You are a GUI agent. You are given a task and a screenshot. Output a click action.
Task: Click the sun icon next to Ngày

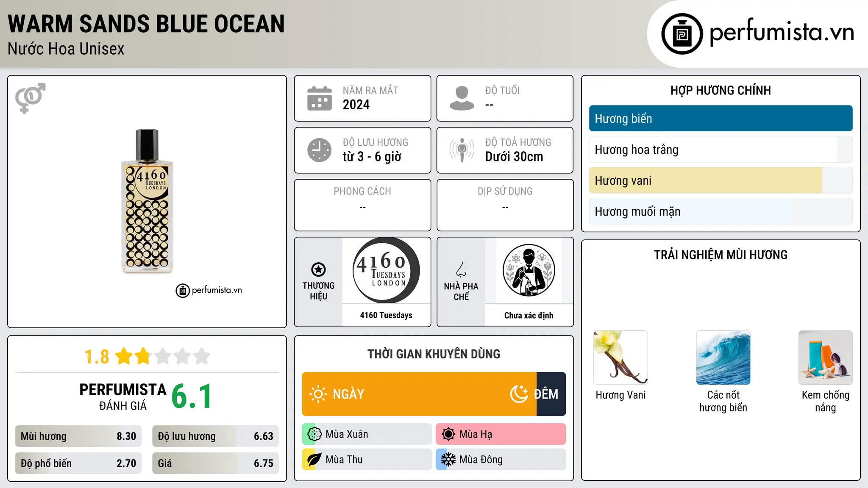coord(318,394)
